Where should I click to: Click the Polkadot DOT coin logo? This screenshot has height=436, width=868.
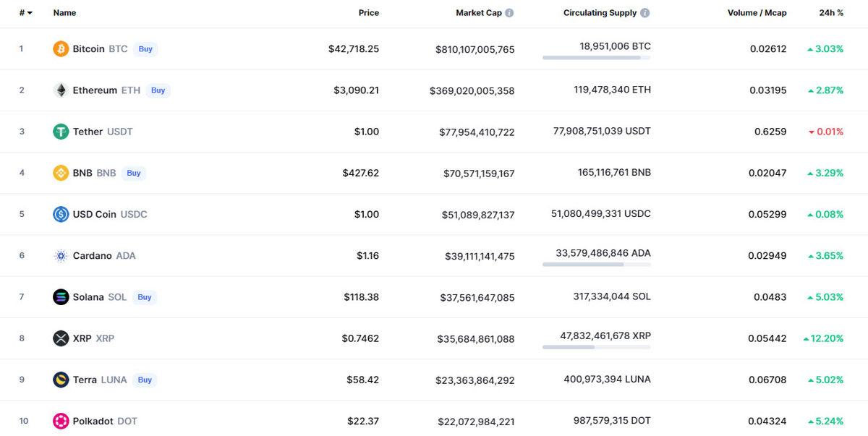tap(61, 420)
